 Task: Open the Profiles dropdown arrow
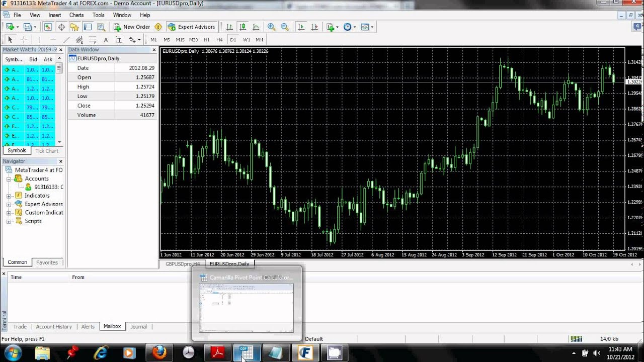35,27
